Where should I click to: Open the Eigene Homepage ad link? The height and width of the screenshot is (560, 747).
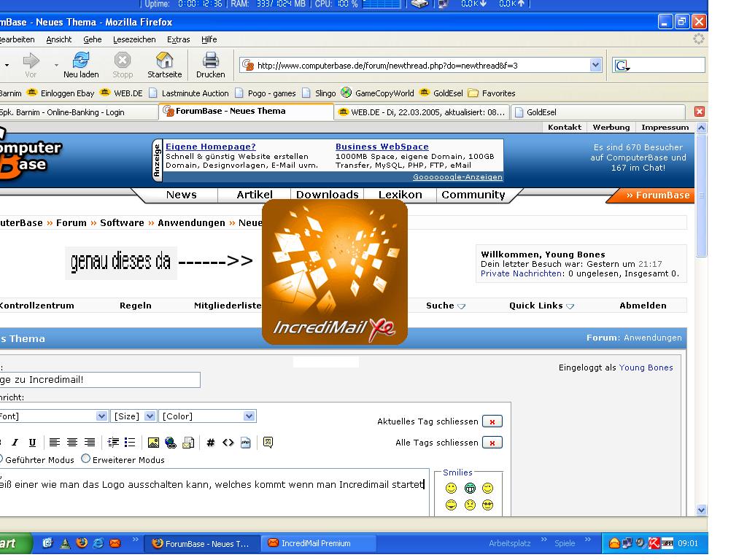211,147
